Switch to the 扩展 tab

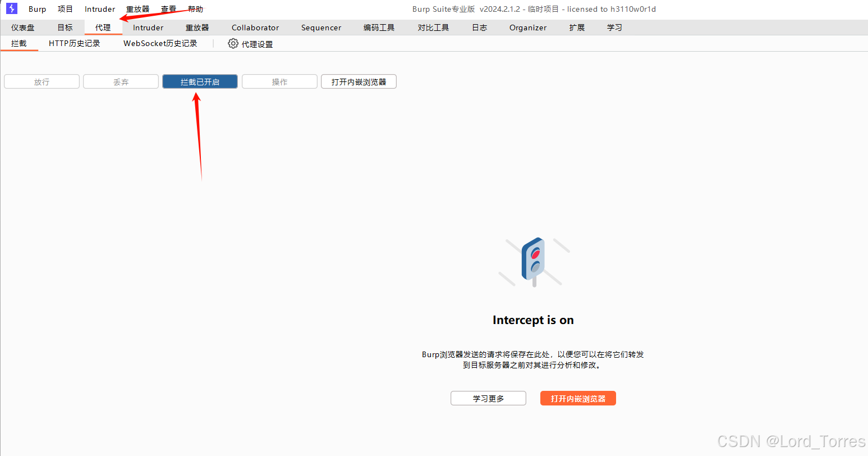(577, 28)
